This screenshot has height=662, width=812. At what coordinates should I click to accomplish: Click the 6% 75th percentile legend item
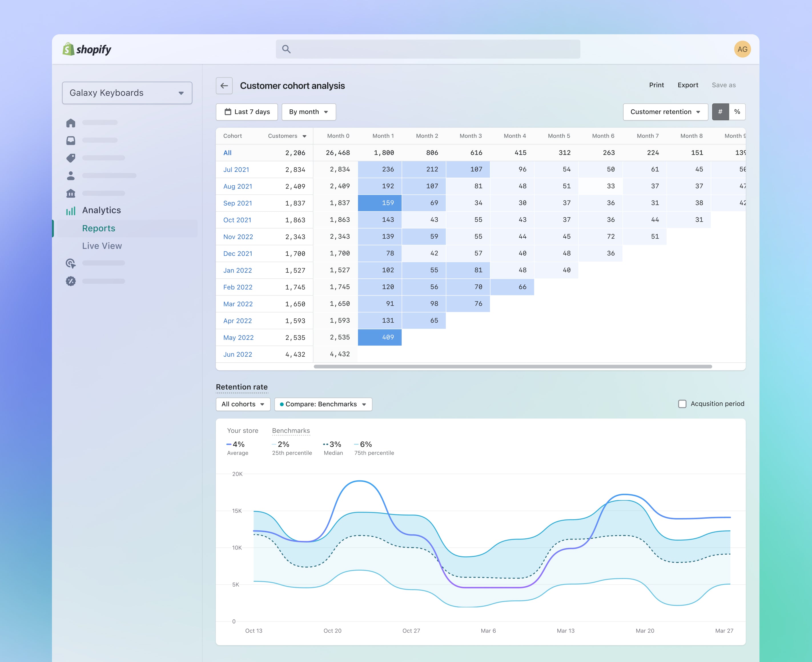coord(374,448)
